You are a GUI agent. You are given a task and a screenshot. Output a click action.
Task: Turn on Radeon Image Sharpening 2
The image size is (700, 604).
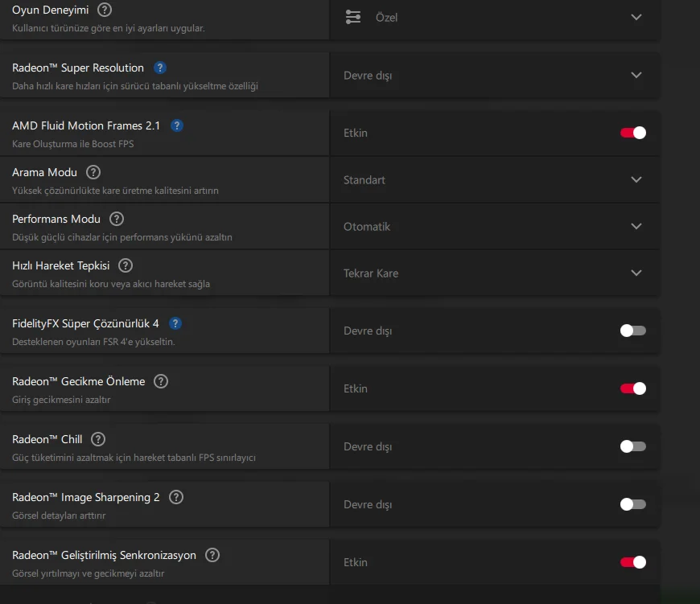633,504
